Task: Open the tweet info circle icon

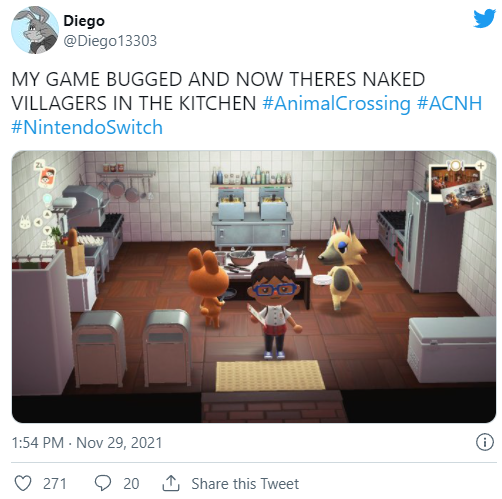Action: [x=484, y=442]
